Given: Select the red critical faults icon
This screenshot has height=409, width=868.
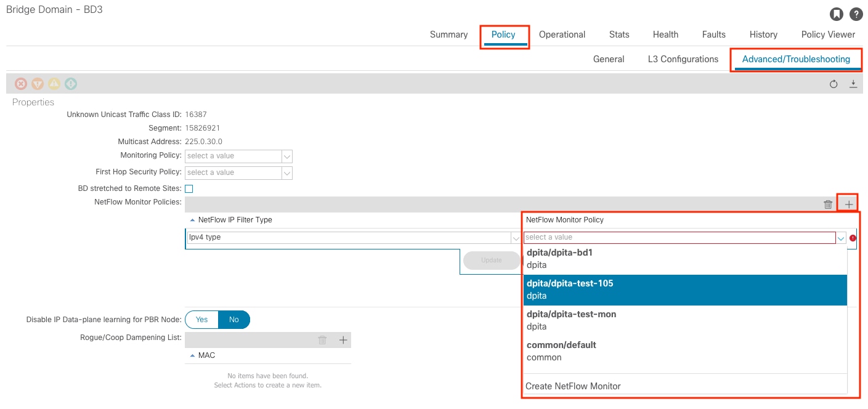Looking at the screenshot, I should click(21, 84).
